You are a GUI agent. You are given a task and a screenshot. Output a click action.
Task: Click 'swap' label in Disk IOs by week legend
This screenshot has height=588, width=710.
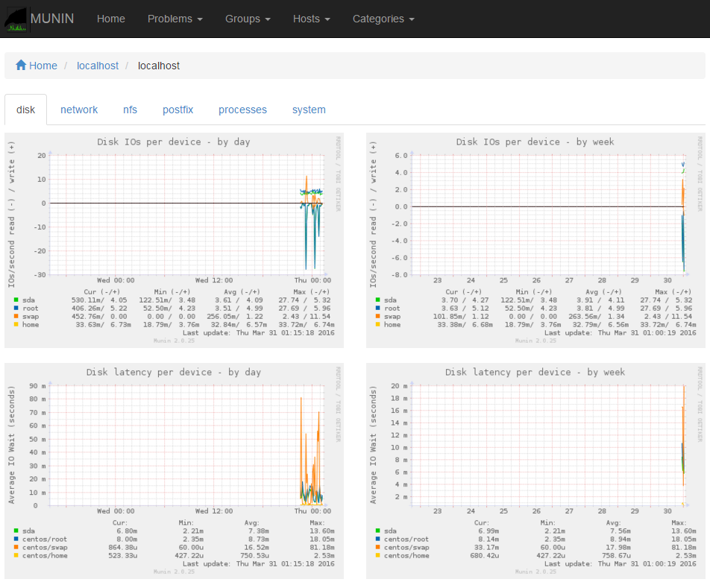[x=392, y=316]
